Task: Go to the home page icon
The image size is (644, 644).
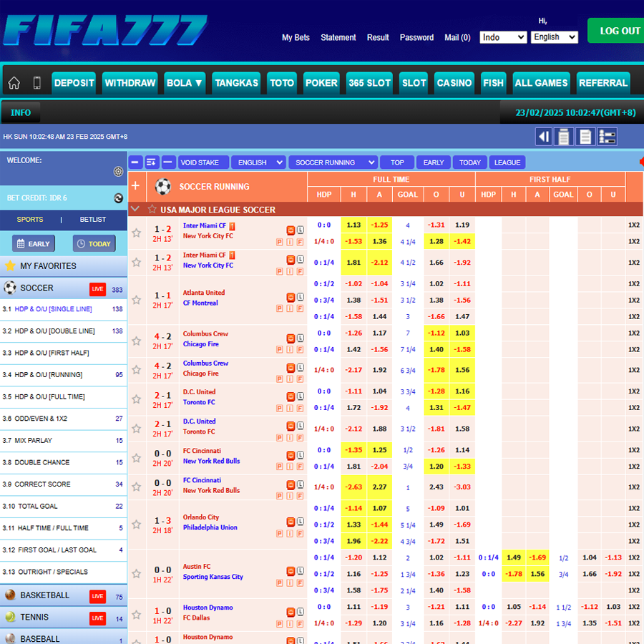Action: pyautogui.click(x=14, y=83)
